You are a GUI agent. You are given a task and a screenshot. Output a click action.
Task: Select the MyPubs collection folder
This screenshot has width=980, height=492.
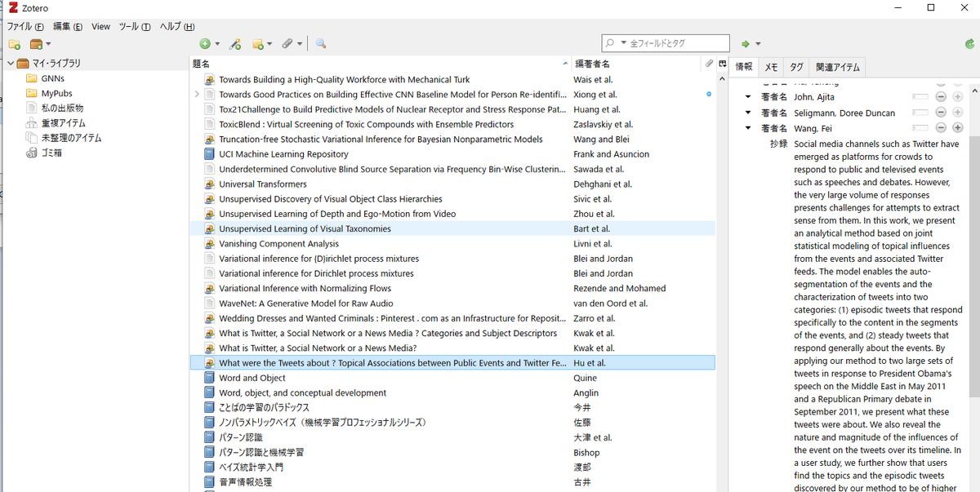point(57,94)
